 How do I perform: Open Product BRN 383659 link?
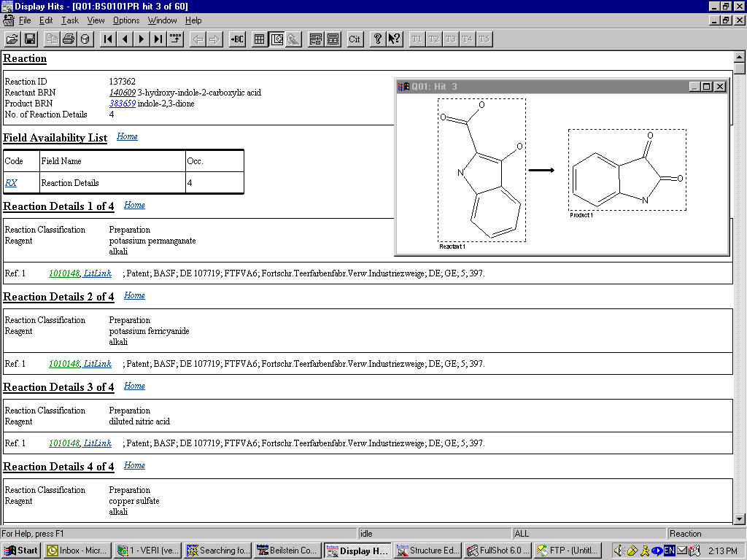(x=122, y=104)
